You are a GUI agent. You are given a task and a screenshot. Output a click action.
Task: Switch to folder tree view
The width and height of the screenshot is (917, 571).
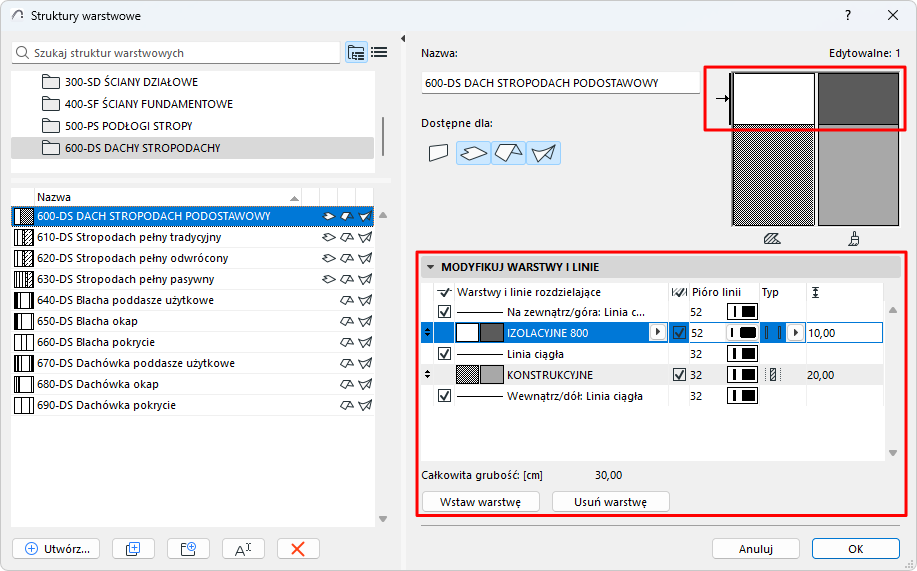click(x=356, y=53)
